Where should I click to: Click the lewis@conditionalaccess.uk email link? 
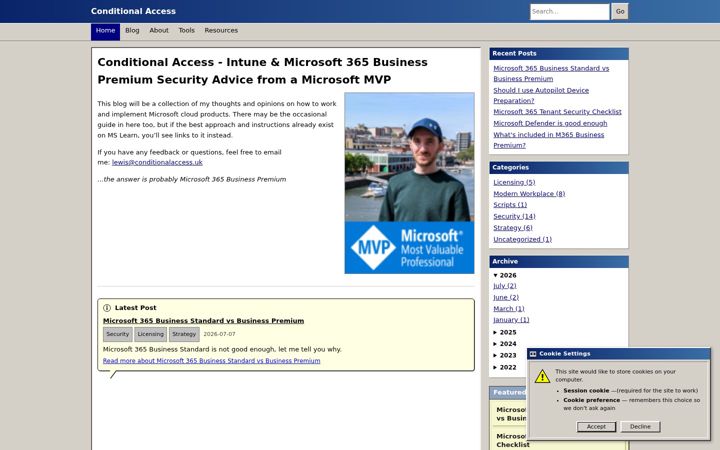click(157, 163)
